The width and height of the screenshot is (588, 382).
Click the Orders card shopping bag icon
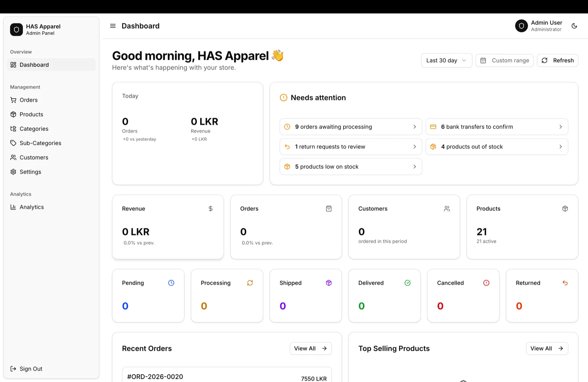pos(329,209)
